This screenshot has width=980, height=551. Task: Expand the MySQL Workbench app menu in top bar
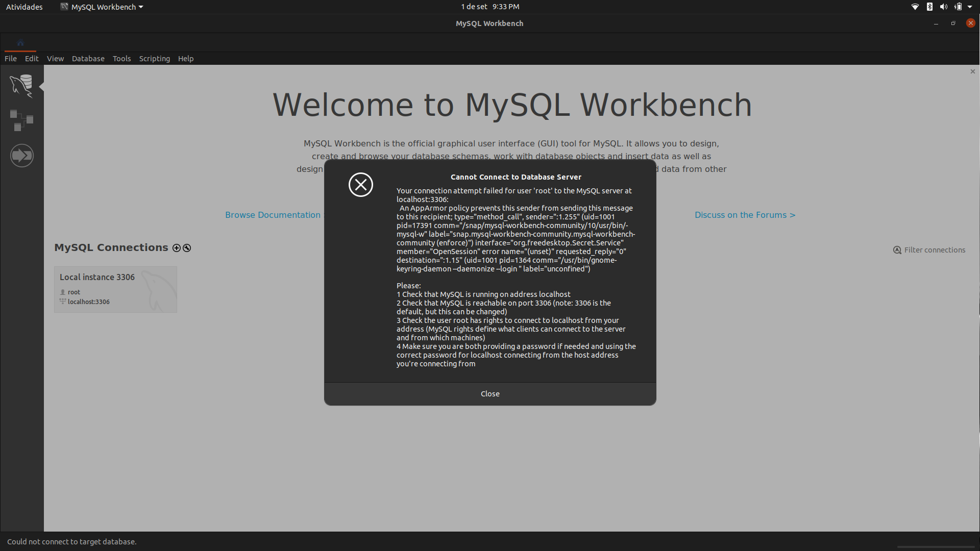pyautogui.click(x=102, y=7)
